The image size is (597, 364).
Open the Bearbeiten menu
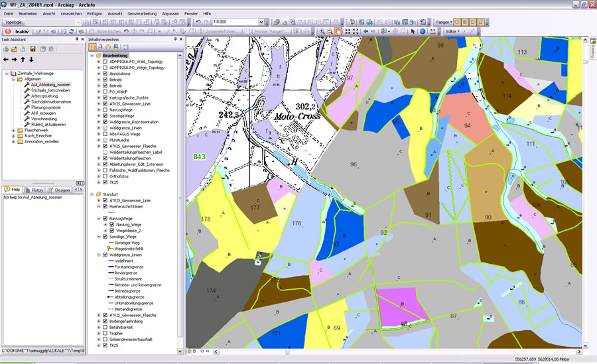click(28, 13)
